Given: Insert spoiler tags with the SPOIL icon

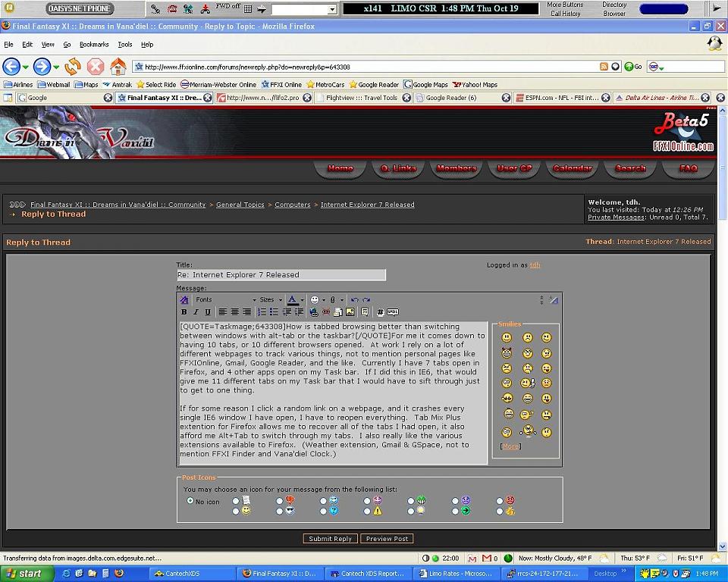Looking at the screenshot, I should tap(393, 312).
